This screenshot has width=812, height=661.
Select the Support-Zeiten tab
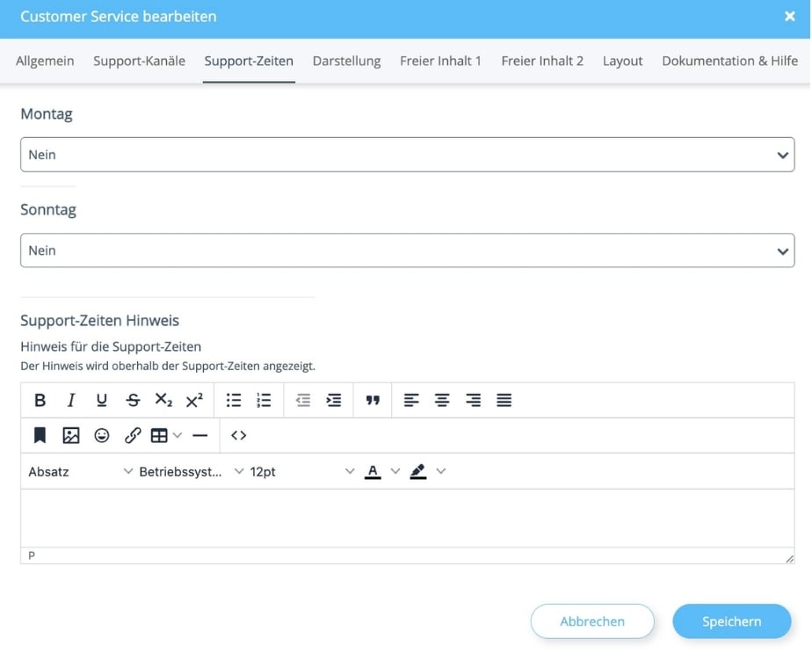click(249, 62)
